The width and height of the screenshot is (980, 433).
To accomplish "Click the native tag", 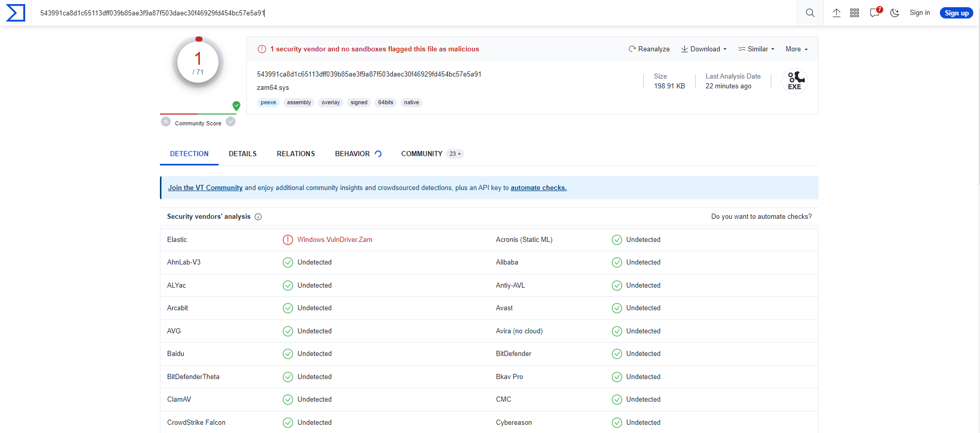I will 411,103.
